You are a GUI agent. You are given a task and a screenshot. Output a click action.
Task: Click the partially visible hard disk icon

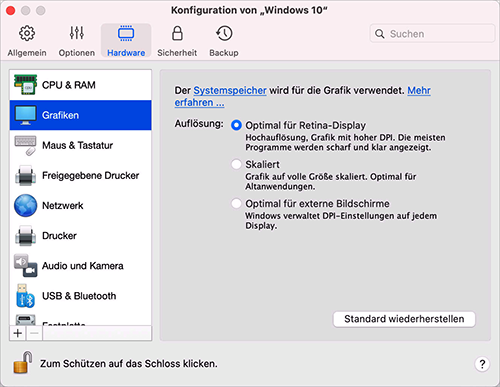[25, 320]
